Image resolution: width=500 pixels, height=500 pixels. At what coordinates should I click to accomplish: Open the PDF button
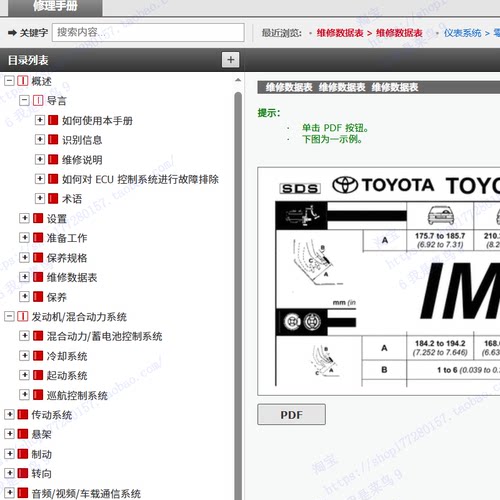pos(291,415)
